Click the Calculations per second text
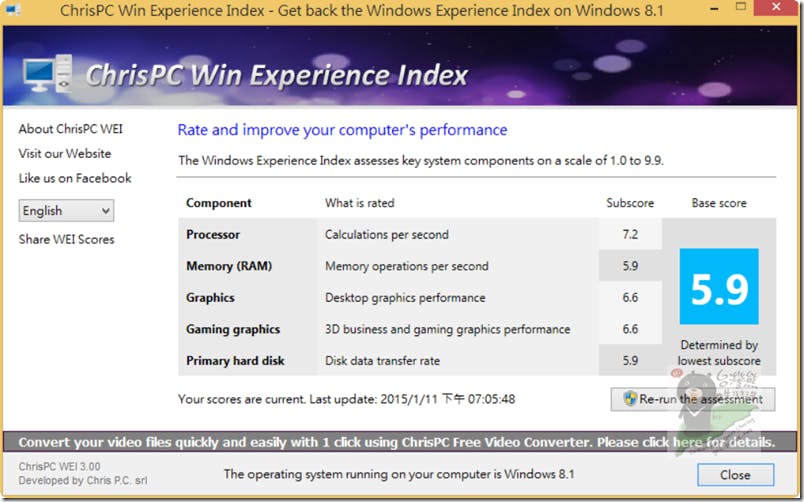 (387, 234)
